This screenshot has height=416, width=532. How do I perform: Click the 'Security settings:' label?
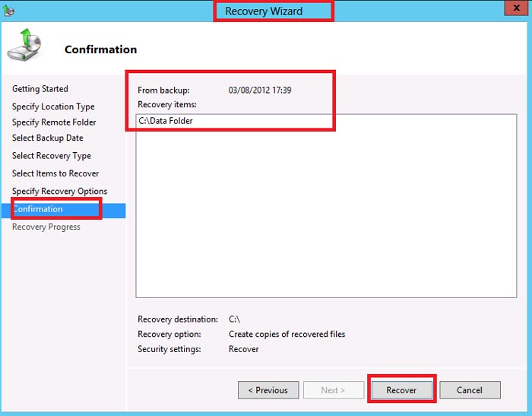(x=169, y=349)
